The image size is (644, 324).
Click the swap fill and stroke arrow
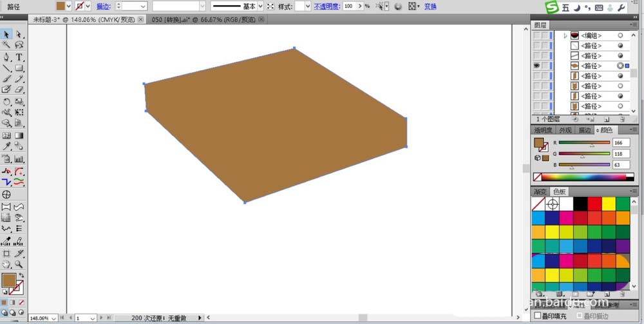coord(21,276)
